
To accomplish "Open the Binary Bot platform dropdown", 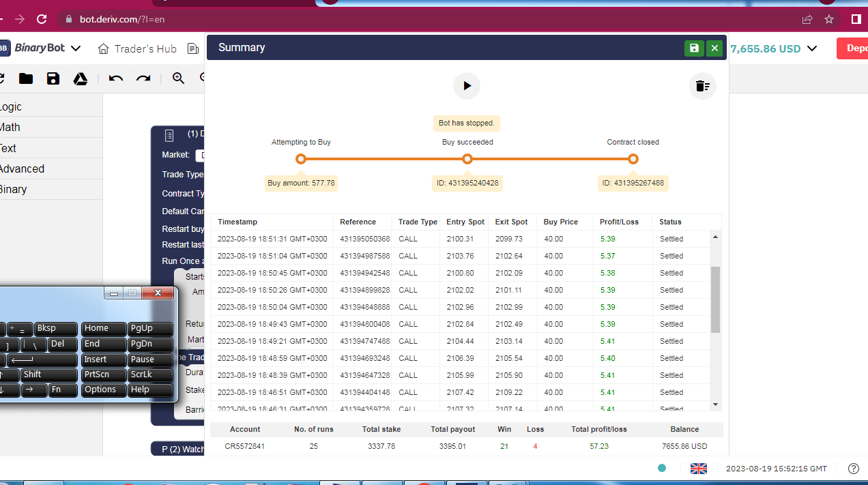I will 41,48.
